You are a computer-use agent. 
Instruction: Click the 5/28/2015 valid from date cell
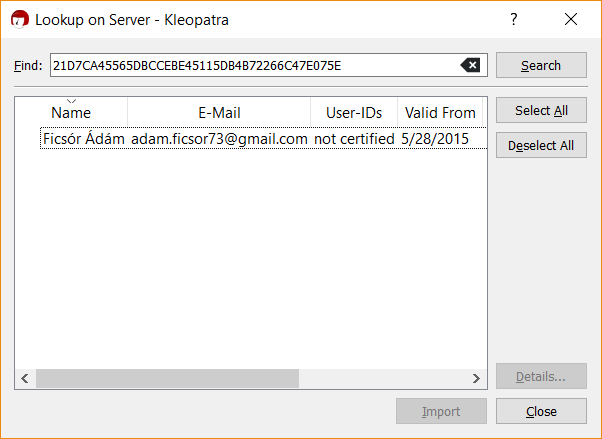[435, 139]
